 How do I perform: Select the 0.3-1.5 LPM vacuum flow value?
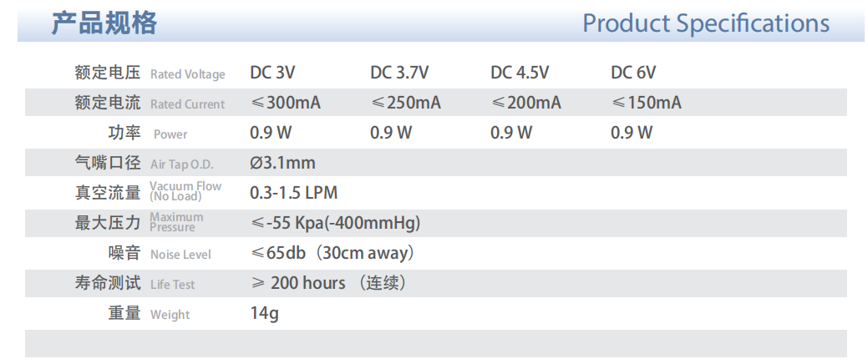[293, 193]
